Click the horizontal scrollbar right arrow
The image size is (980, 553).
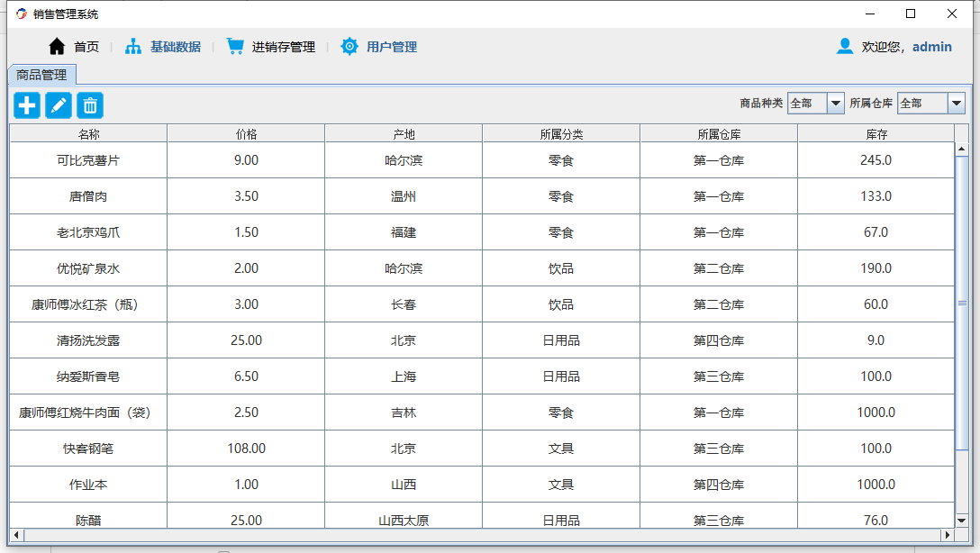click(948, 535)
